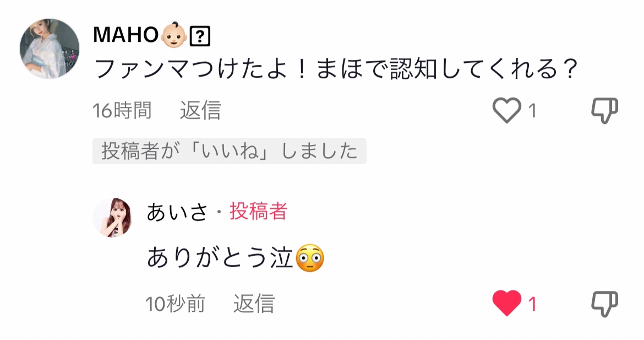Reply to あいさ's comment via 返信
The height and width of the screenshot is (340, 644).
point(254,304)
